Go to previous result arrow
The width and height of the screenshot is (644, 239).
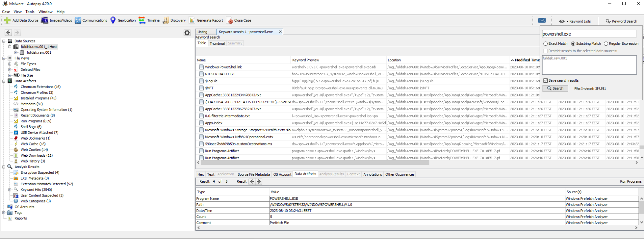click(252, 181)
